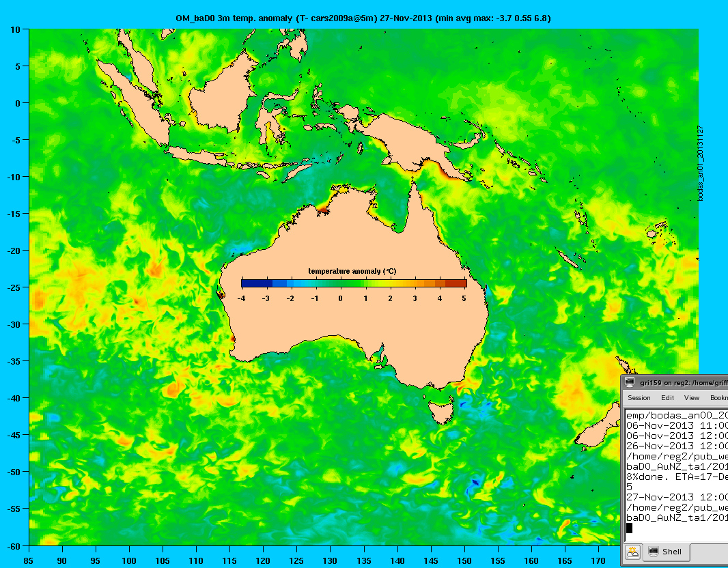This screenshot has height=568, width=728.
Task: Click the Konsole window menu icon in title bar
Action: [x=630, y=382]
